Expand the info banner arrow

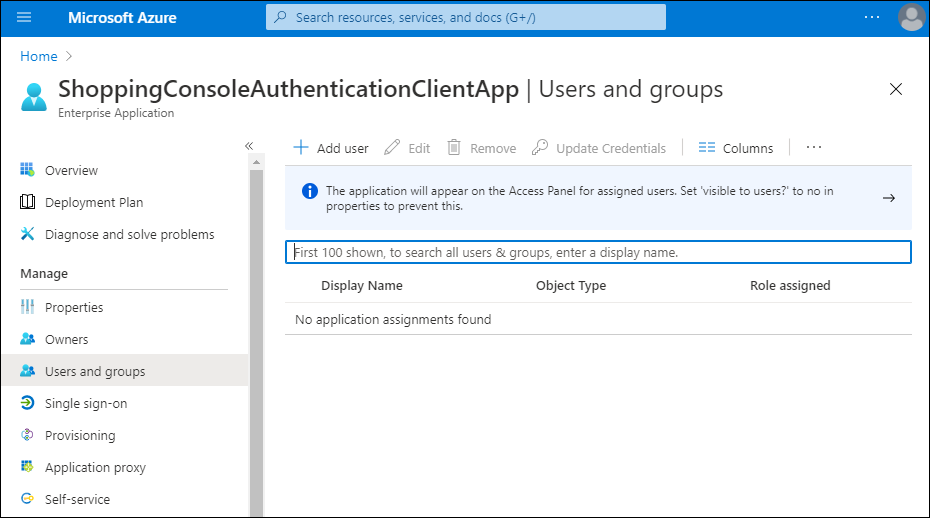(x=888, y=198)
